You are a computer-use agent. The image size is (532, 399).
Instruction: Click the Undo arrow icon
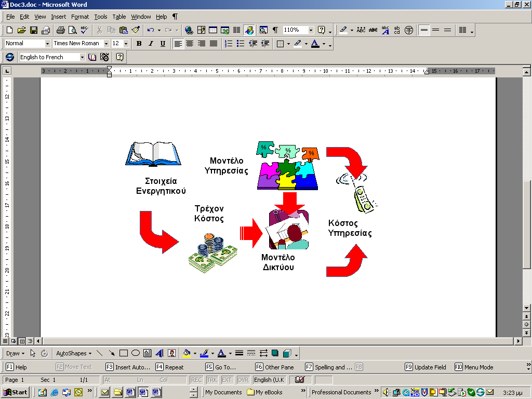(x=151, y=30)
